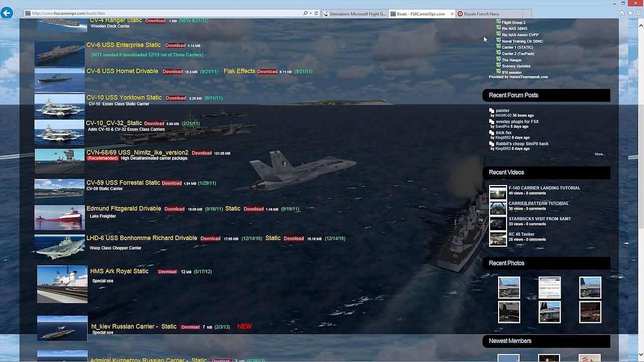Screen dimensions: 644x362
Task: Open the browser Tools gear icon
Action: pyautogui.click(x=638, y=13)
